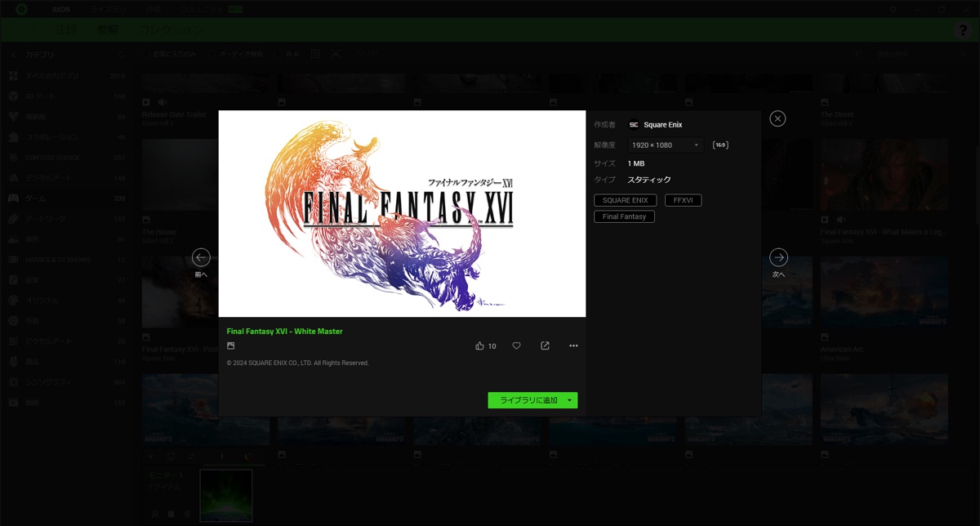
Task: Collapse the カテゴリ sidebar with the chevron
Action: [13, 55]
